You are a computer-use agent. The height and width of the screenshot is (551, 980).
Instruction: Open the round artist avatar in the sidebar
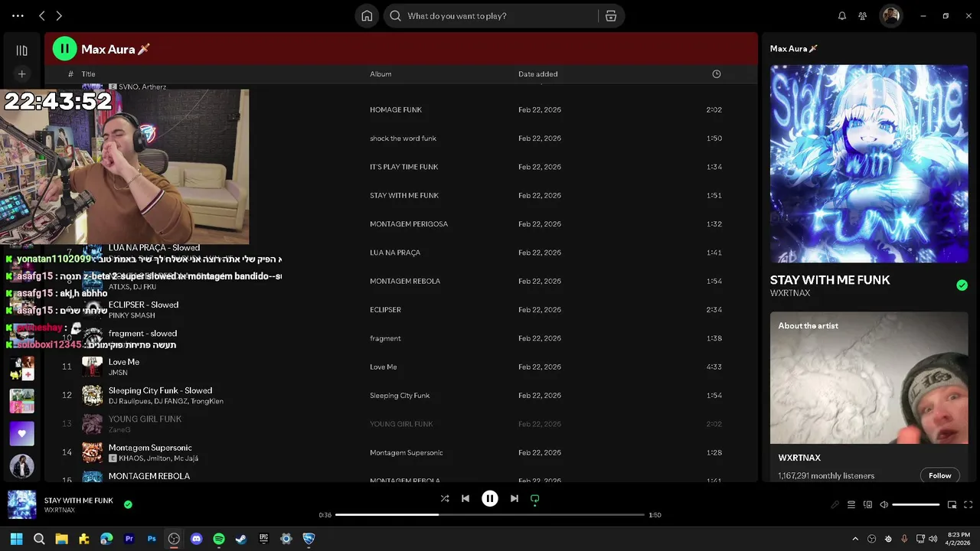point(21,466)
